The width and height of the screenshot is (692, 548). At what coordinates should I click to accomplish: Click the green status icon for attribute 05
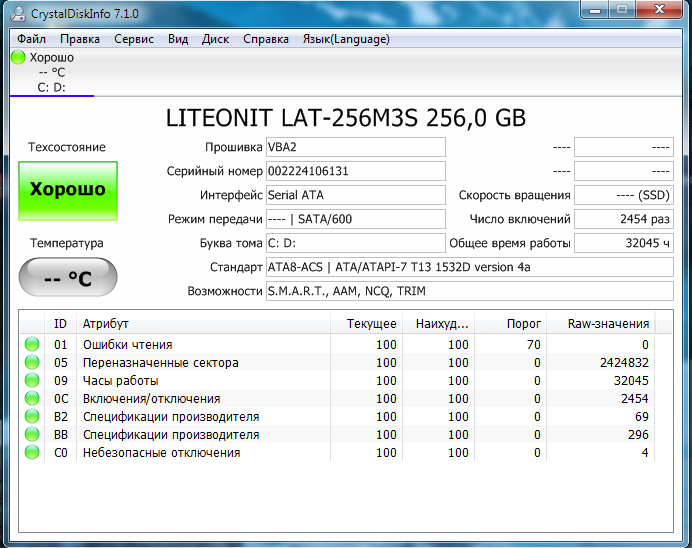(x=32, y=362)
